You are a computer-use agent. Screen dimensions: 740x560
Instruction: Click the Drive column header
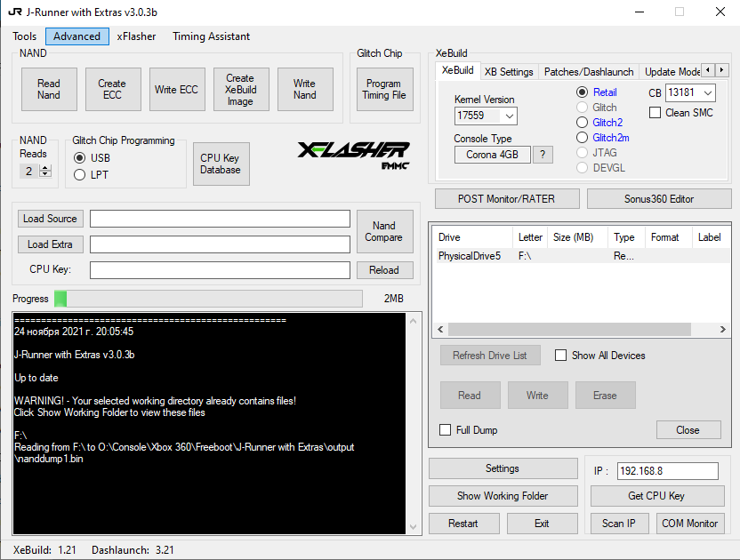[x=474, y=237]
